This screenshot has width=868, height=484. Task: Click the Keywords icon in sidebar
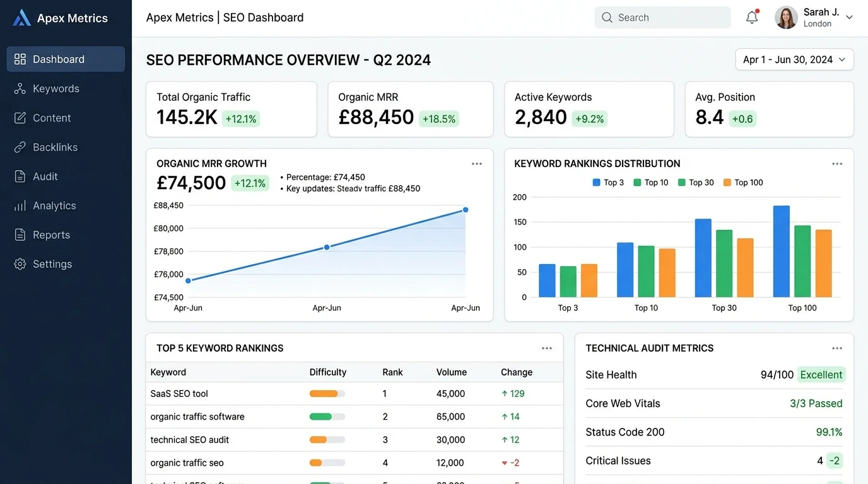pyautogui.click(x=20, y=89)
